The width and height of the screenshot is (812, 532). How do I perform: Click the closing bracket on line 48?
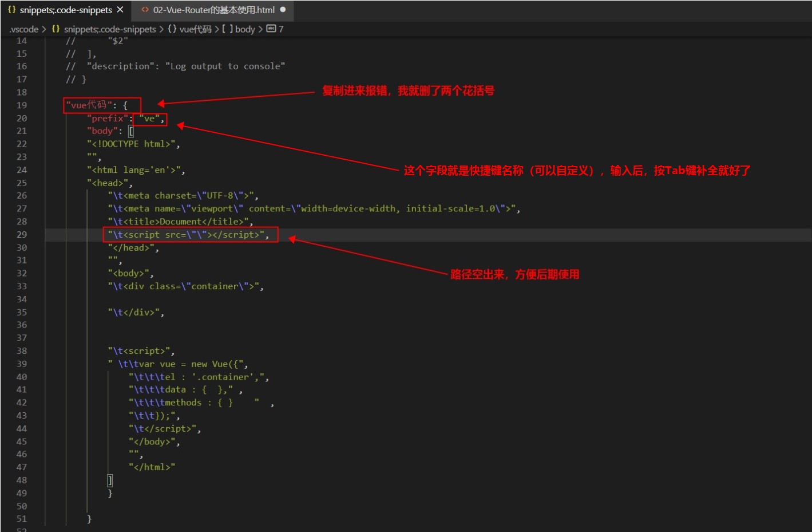click(x=110, y=480)
